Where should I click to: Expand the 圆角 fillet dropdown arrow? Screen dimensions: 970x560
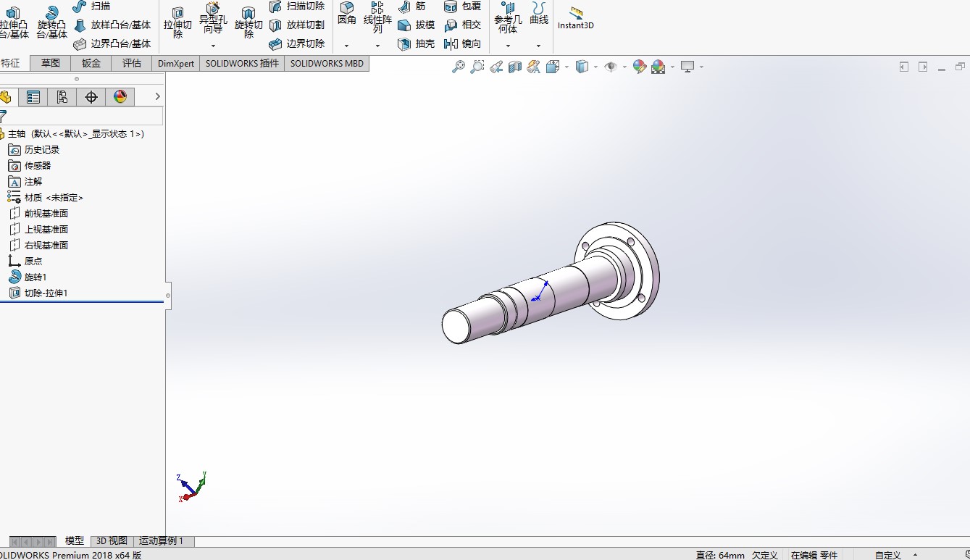347,46
